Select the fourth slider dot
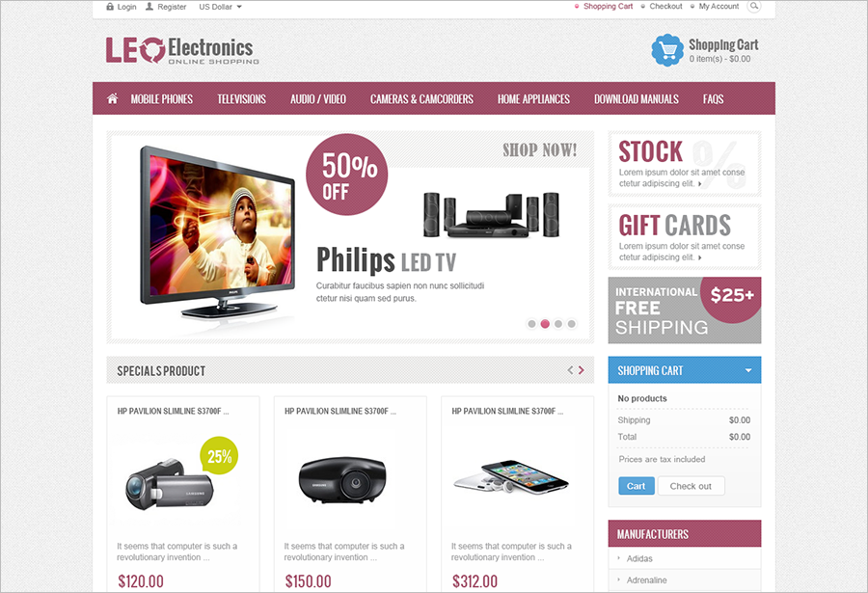This screenshot has width=868, height=593. (571, 324)
